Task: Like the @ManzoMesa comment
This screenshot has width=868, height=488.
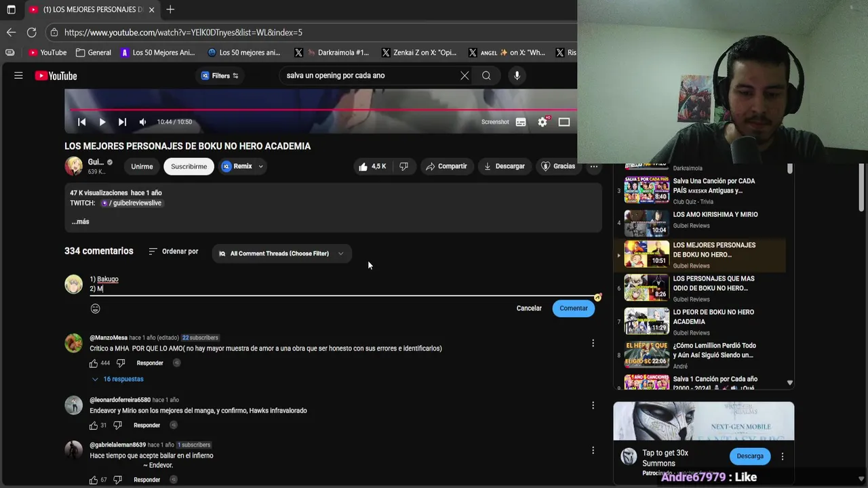Action: click(94, 363)
